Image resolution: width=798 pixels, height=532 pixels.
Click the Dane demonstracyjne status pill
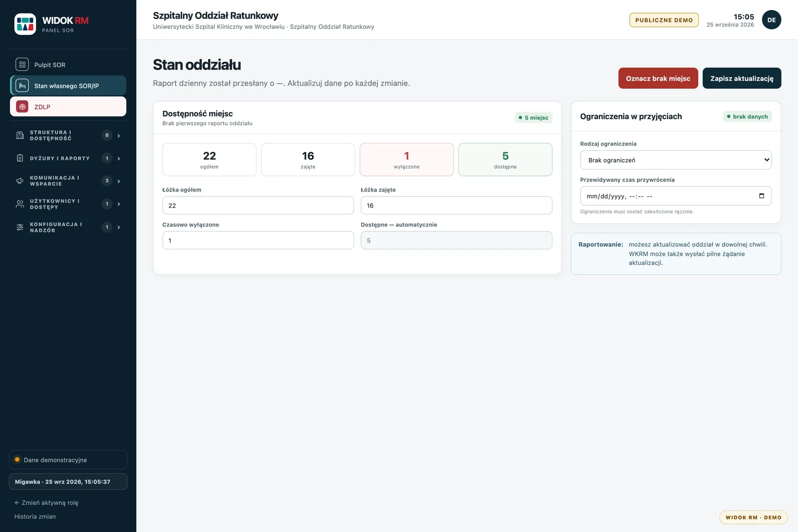click(x=68, y=460)
